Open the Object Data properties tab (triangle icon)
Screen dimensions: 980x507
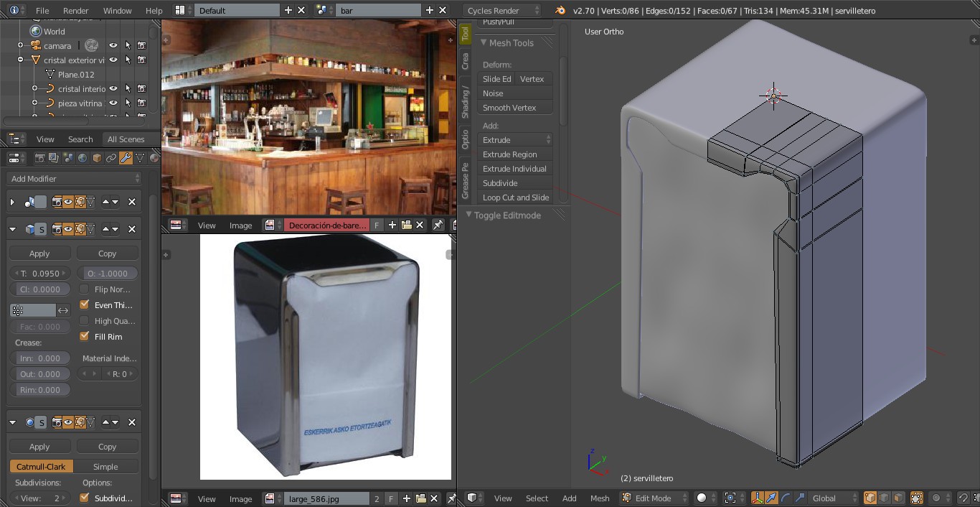tap(140, 158)
